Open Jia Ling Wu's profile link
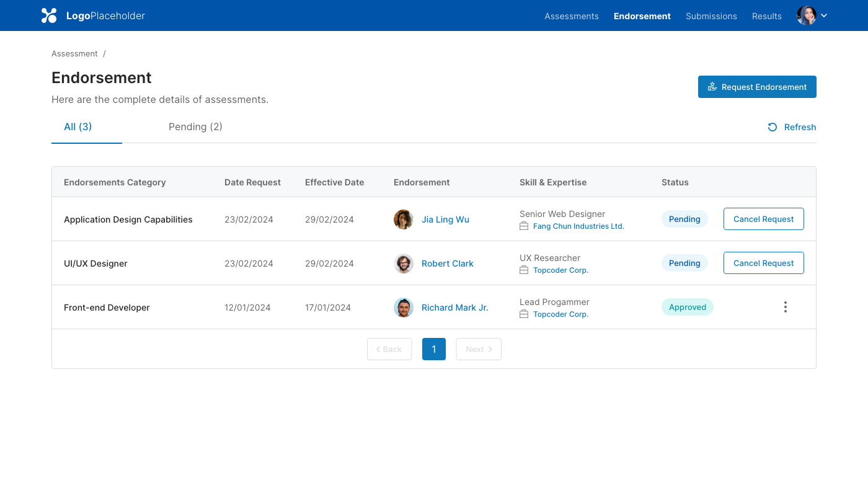This screenshot has height=496, width=868. pos(445,219)
